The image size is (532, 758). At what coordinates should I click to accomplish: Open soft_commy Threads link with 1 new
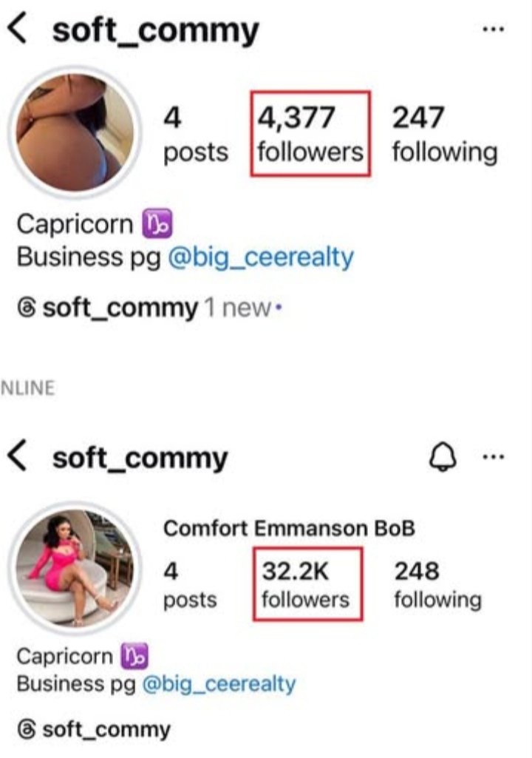coord(150,308)
